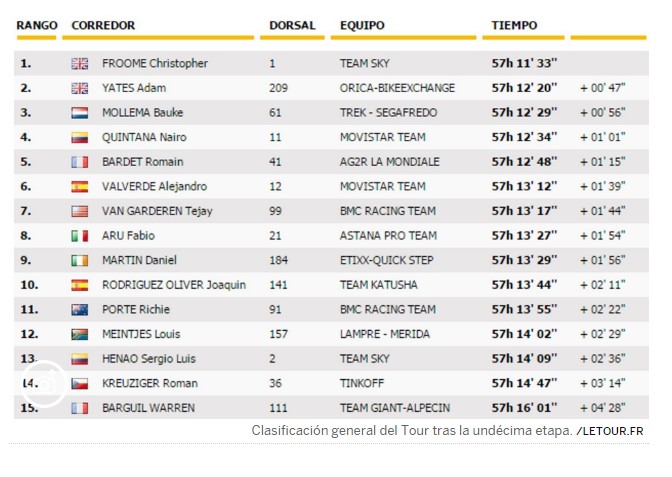Click the US flag beside Van Garderen
Image resolution: width=672 pixels, height=477 pixels.
tap(80, 211)
